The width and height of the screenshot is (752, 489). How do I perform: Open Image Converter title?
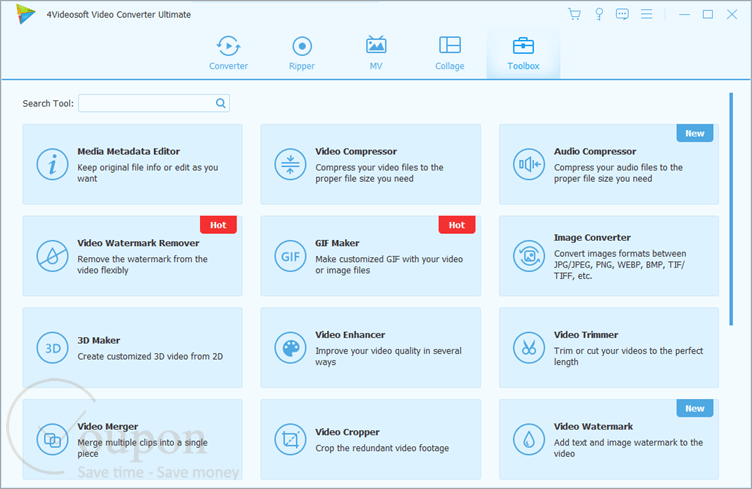[x=592, y=238]
